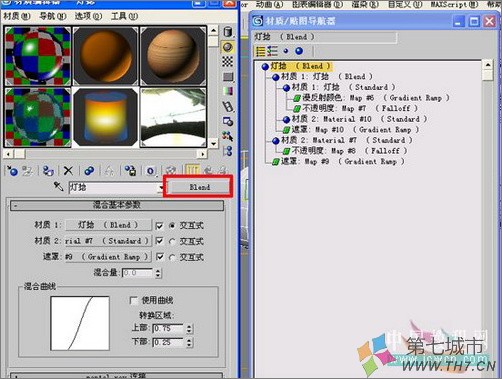Enable the 使用曲线 checkbox
Image resolution: width=502 pixels, height=379 pixels.
[133, 301]
